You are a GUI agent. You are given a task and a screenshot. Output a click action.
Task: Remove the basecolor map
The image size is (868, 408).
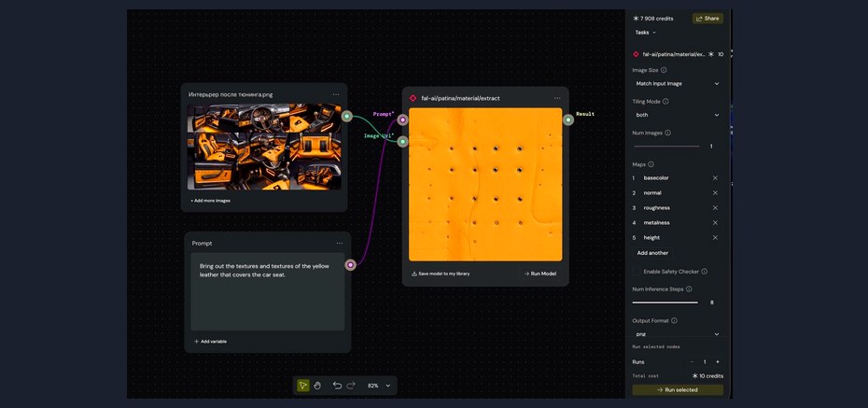pyautogui.click(x=715, y=177)
